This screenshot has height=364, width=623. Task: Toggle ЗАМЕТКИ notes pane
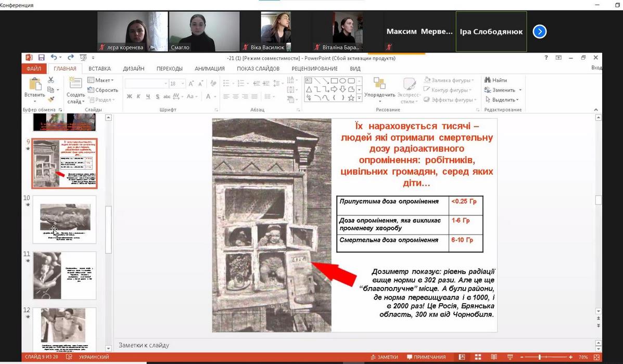384,357
